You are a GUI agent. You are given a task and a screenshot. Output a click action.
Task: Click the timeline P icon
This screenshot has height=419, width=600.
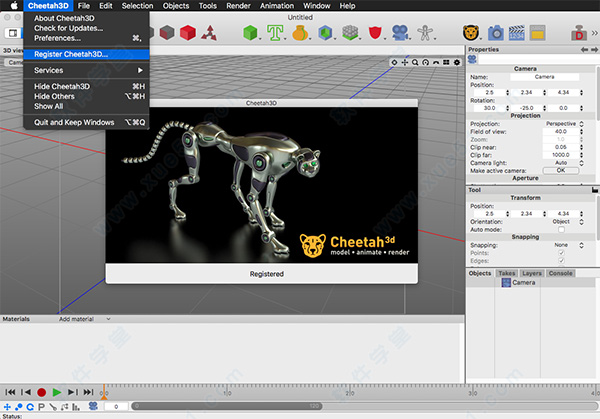(41, 407)
